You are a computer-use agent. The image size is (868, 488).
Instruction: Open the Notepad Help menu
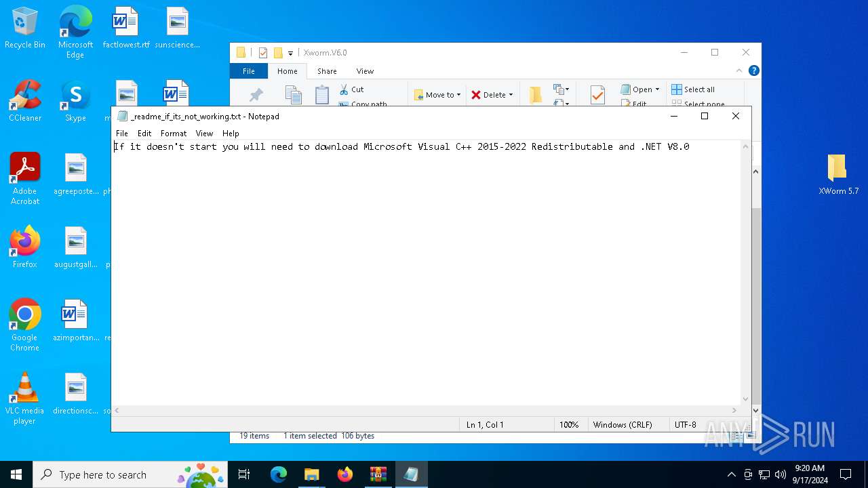231,134
